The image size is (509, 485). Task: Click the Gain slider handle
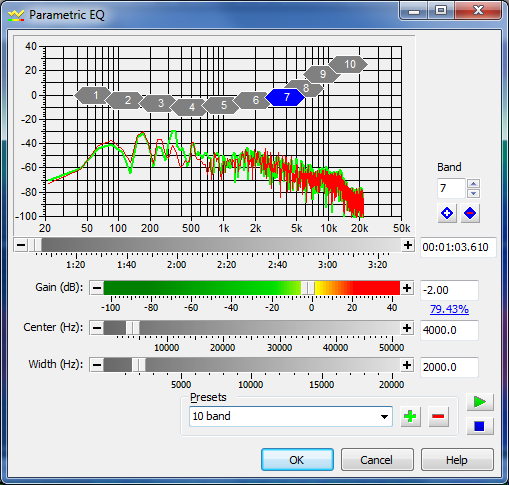pos(308,288)
